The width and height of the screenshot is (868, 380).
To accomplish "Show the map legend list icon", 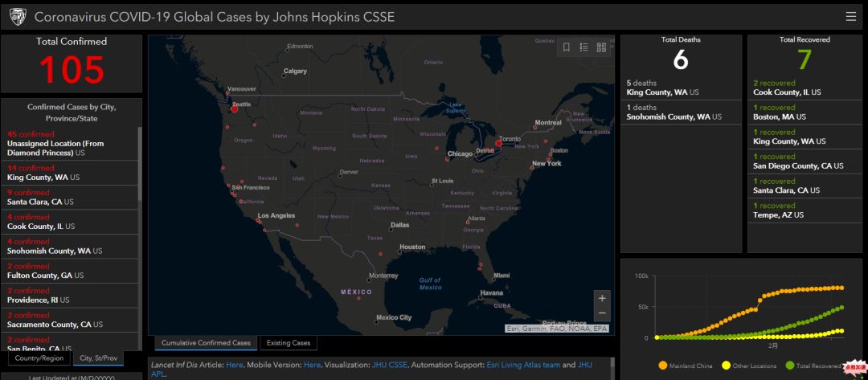I will [x=583, y=47].
